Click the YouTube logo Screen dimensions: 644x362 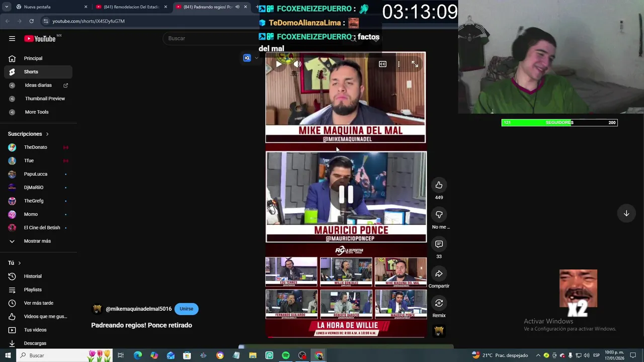(40, 39)
